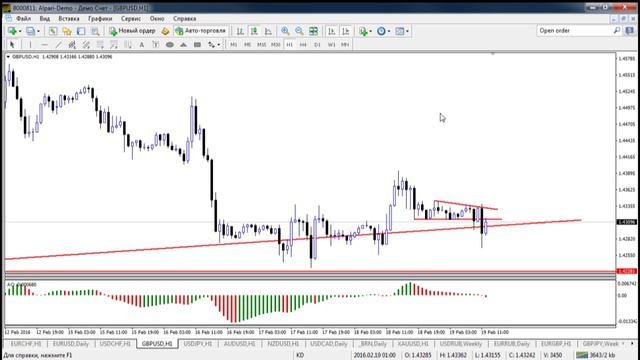Launch MetaEditor via yellow diamond icon
The image size is (640, 360).
coord(165,31)
